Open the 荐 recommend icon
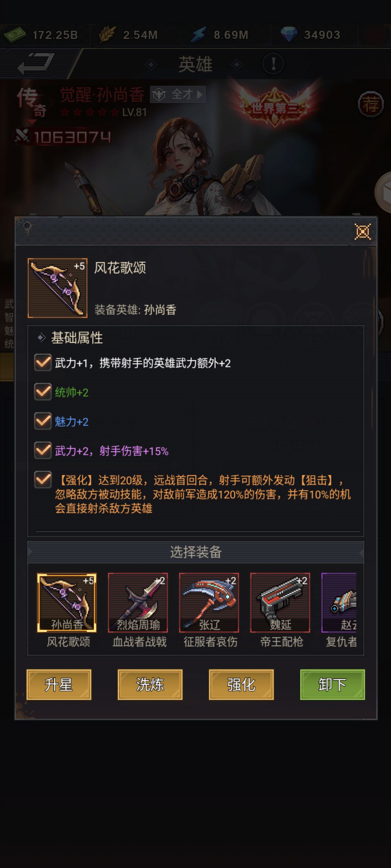Image resolution: width=391 pixels, height=868 pixels. tap(371, 105)
